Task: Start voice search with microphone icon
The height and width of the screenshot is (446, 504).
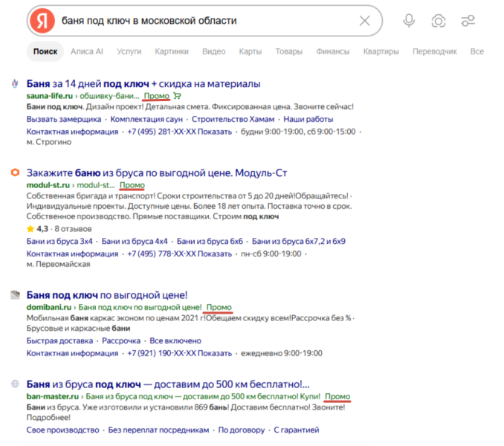Action: coord(409,21)
